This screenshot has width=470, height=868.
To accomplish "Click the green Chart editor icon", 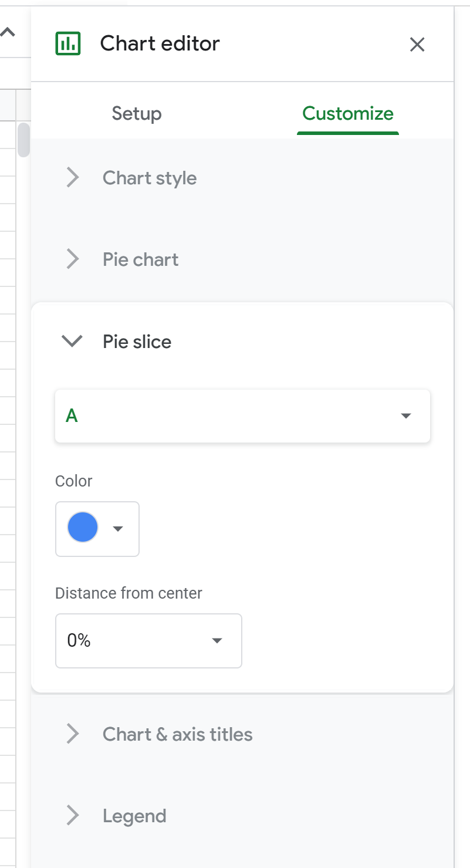I will click(67, 43).
